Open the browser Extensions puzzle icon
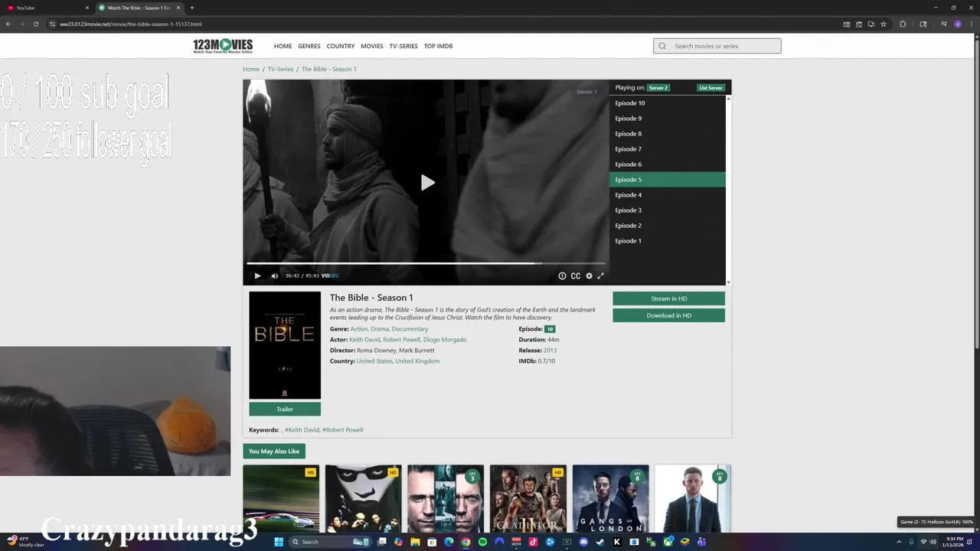The height and width of the screenshot is (551, 980). [x=903, y=24]
